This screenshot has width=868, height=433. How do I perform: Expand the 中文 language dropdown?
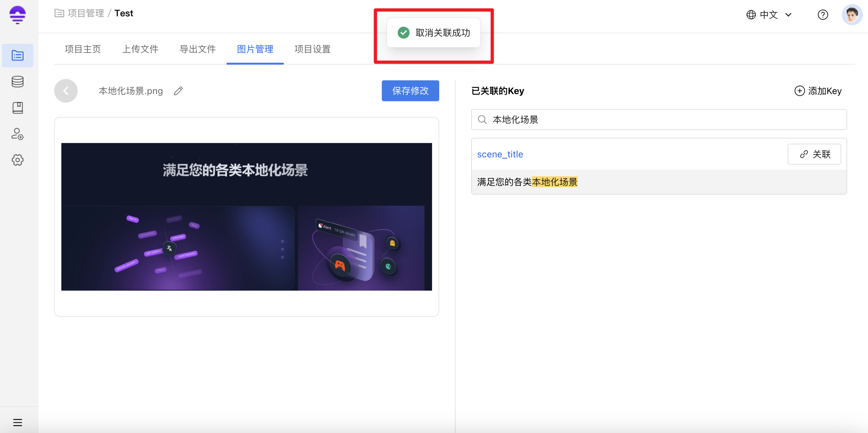768,15
